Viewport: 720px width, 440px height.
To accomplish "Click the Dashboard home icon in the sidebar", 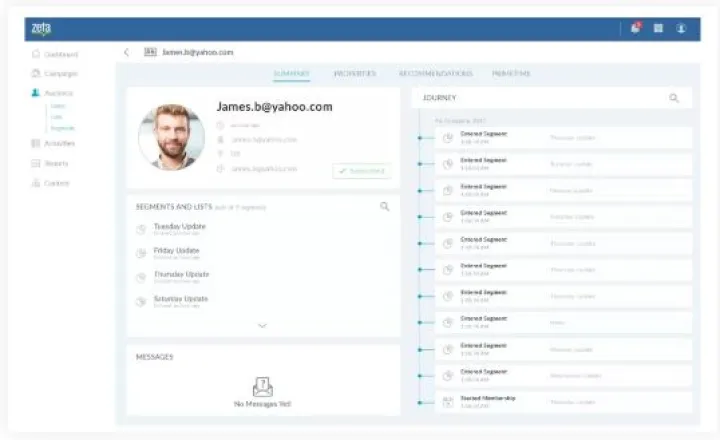I will pos(36,54).
